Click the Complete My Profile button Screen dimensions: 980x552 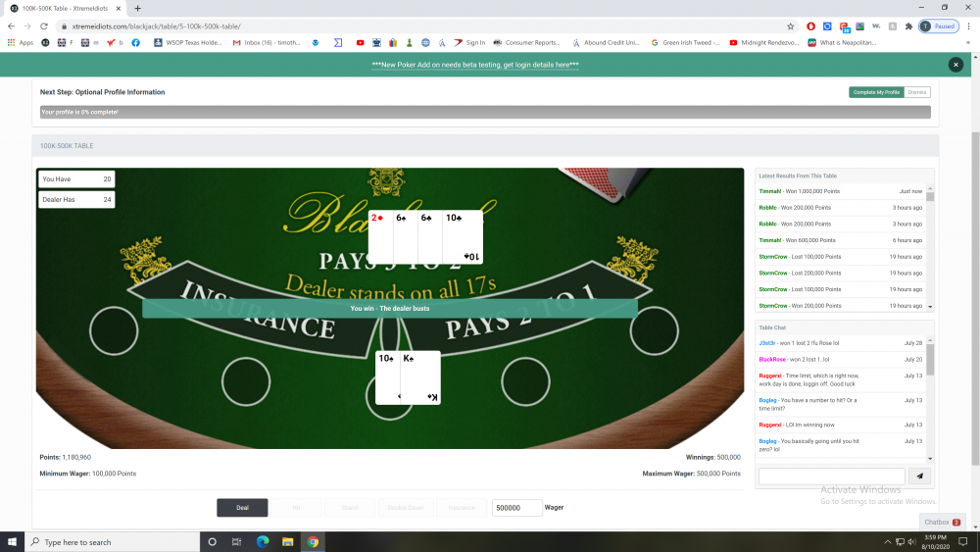coord(876,92)
